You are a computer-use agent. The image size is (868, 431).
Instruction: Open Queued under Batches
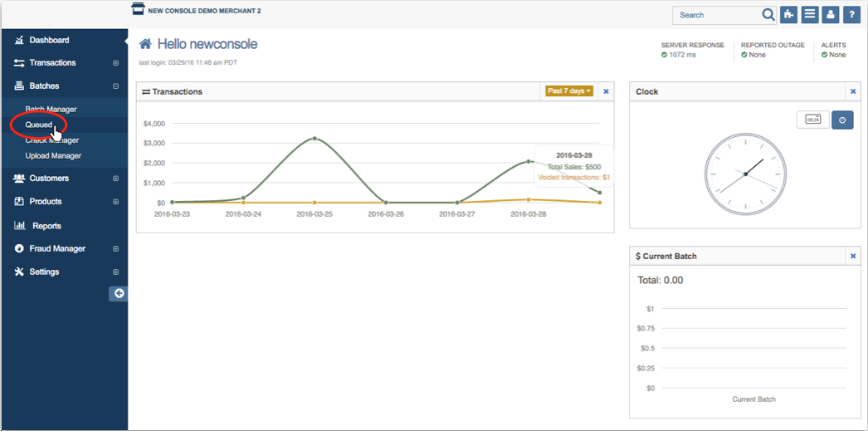coord(38,125)
